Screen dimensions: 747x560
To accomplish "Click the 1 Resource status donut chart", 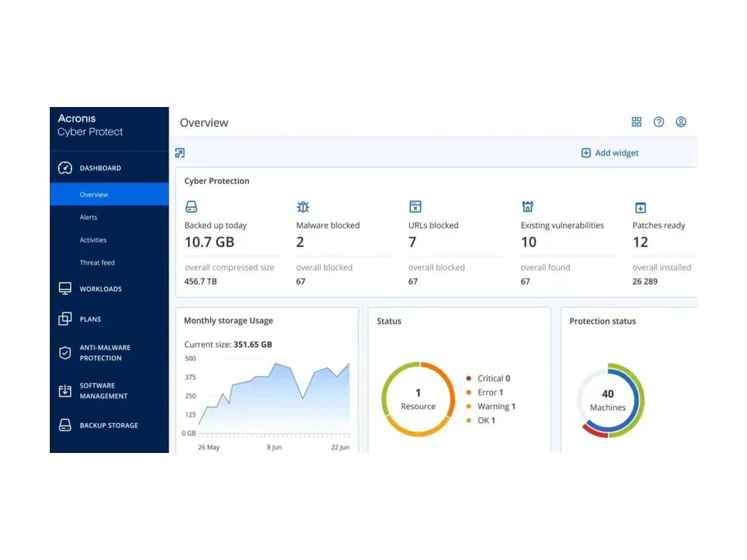I will click(418, 399).
